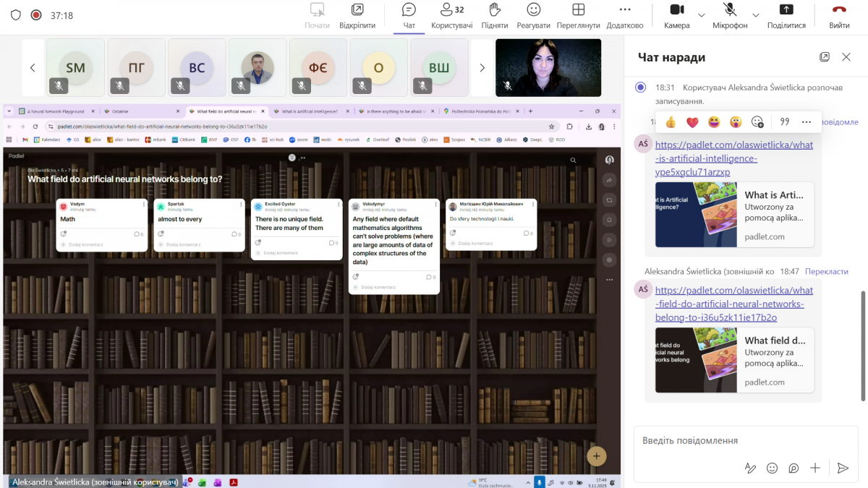
Task: Send the chat message arrow icon
Action: (x=842, y=468)
